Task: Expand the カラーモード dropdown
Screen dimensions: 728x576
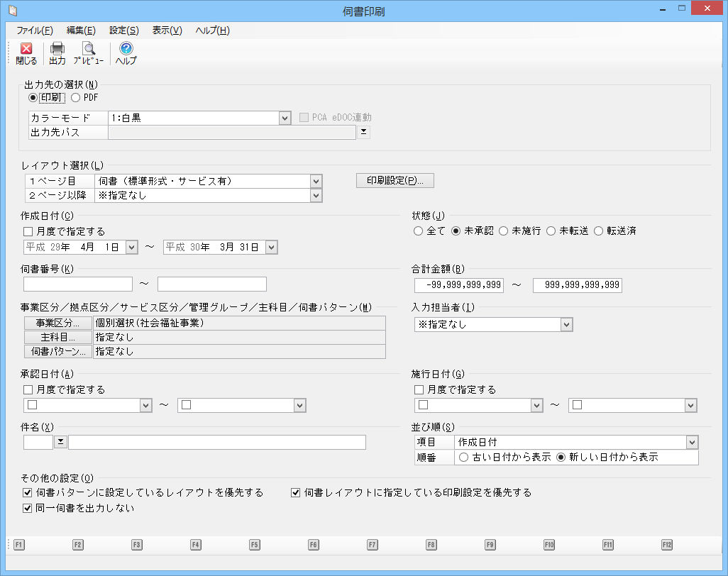Action: [x=285, y=118]
